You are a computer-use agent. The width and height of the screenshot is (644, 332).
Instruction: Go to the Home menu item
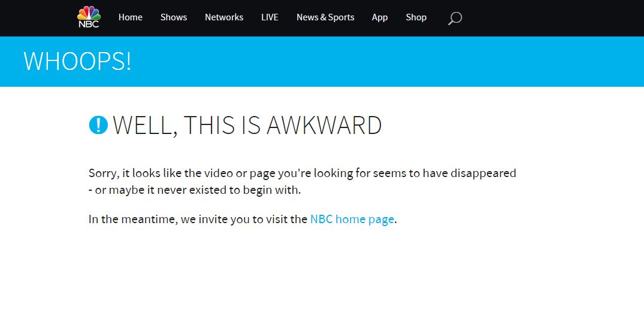coord(130,17)
